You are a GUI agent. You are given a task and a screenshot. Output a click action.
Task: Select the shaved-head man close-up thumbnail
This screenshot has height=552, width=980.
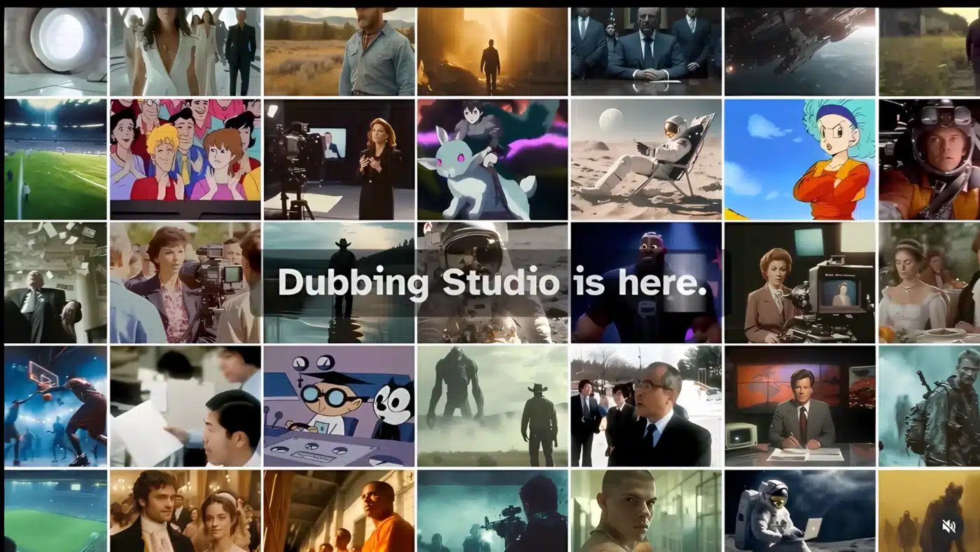[646, 511]
